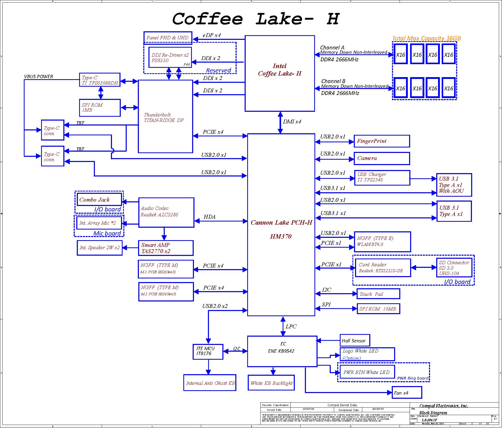
Task: Select the Type-C TI TPS65988DH block
Action: (x=100, y=80)
